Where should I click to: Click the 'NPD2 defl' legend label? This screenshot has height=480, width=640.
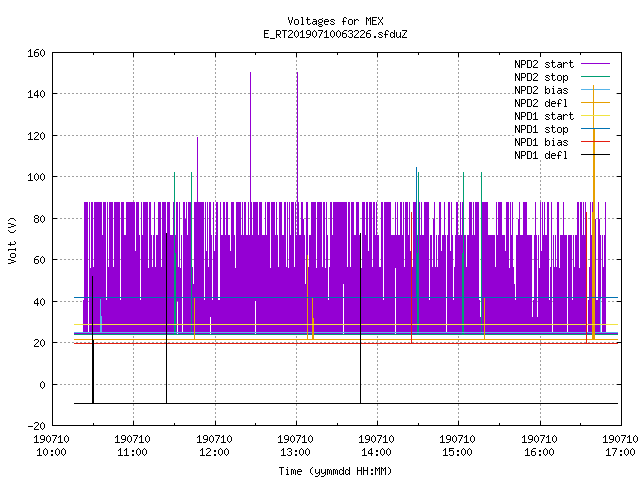point(541,103)
